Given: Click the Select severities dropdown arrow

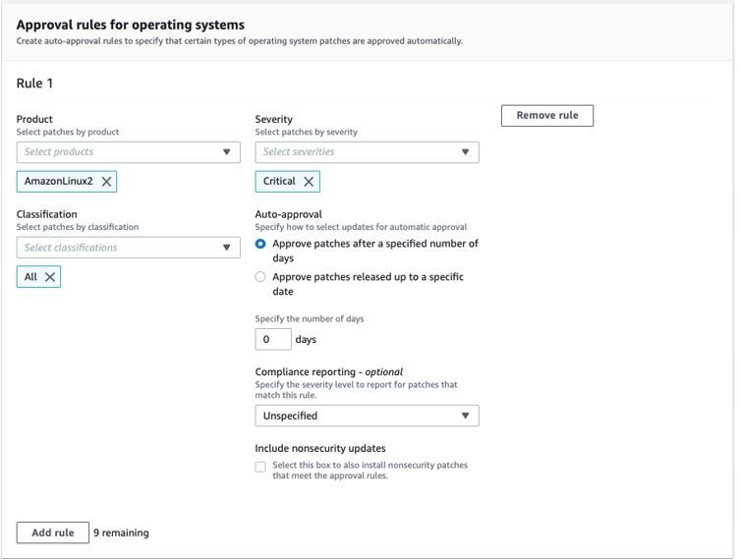Looking at the screenshot, I should pyautogui.click(x=466, y=152).
